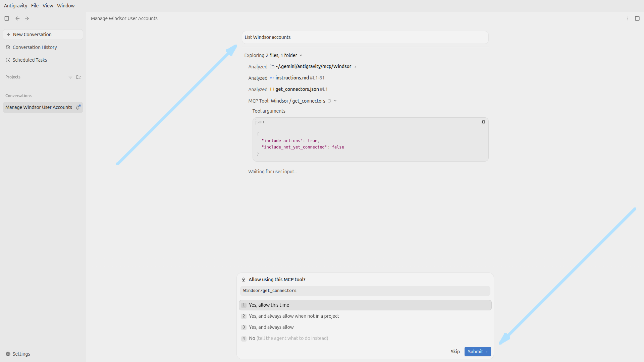The image size is (644, 362).
Task: Collapse the Exploring 2 files, 1 folder section
Action: 301,55
